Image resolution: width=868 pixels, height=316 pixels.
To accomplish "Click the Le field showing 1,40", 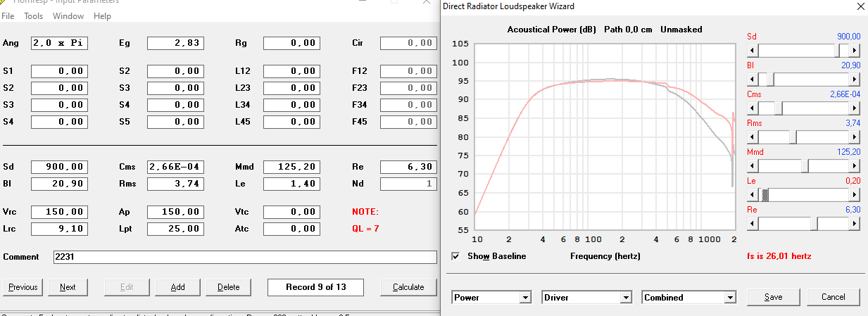I will point(291,184).
